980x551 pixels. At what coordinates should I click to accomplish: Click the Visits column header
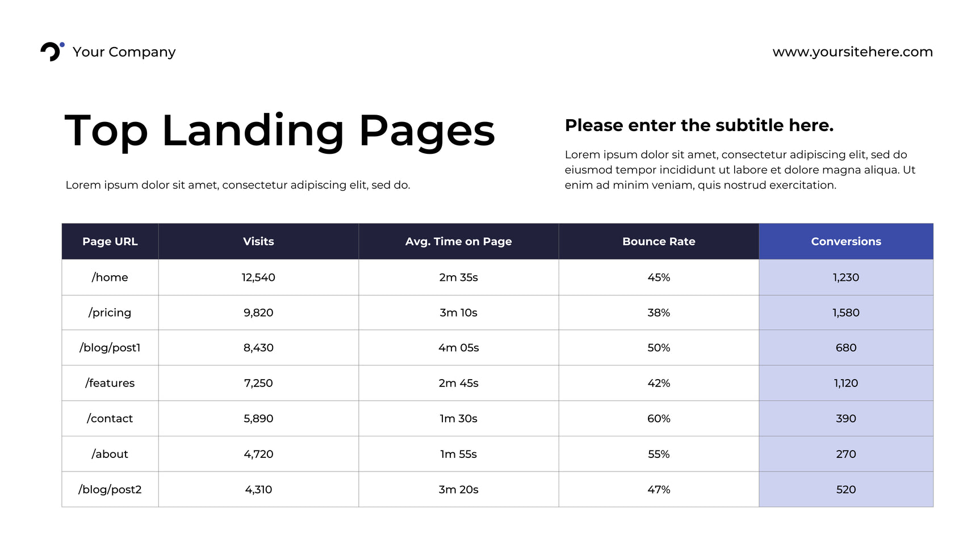point(258,241)
